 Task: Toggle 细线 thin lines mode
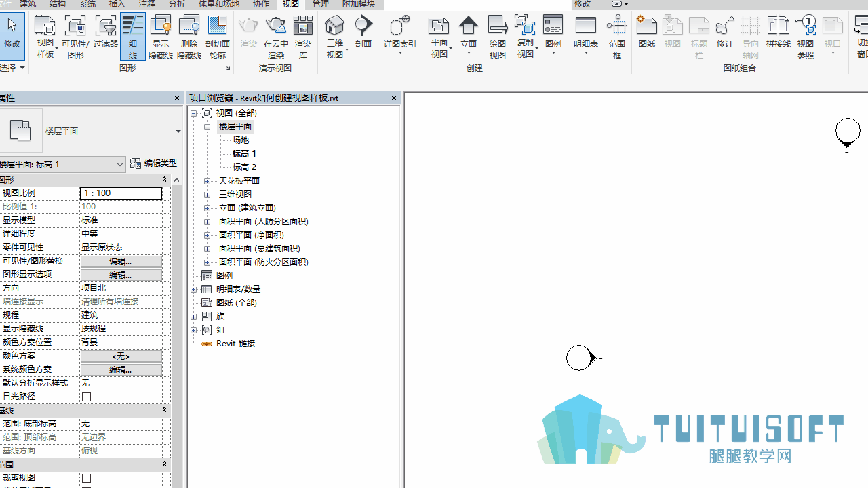[x=133, y=37]
